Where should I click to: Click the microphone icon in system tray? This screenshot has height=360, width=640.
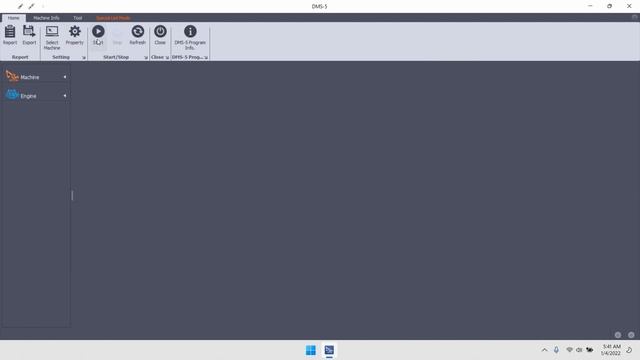(556, 350)
